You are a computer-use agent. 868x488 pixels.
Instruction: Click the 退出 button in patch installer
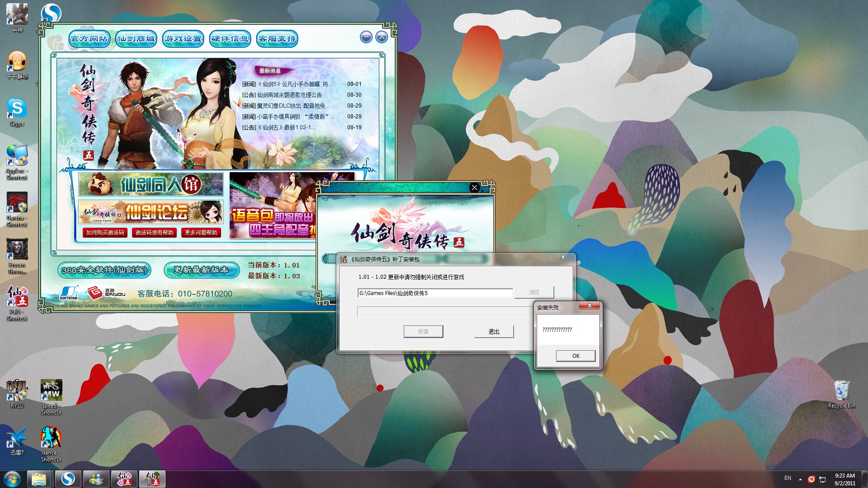coord(494,332)
